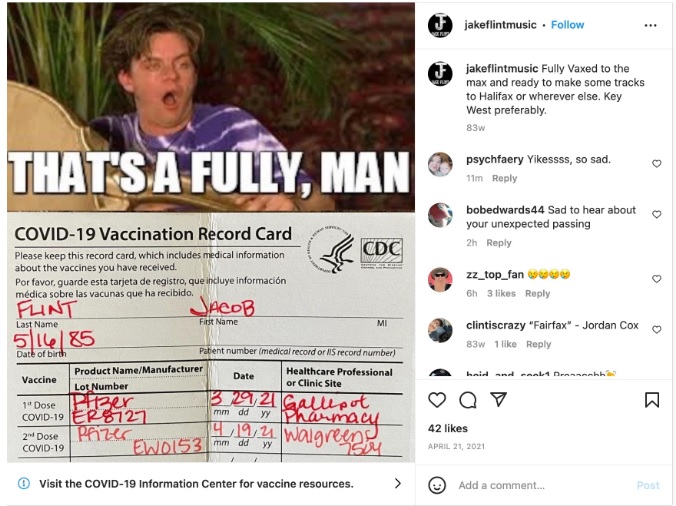
Task: Open emoji picker in comment box
Action: (x=437, y=485)
